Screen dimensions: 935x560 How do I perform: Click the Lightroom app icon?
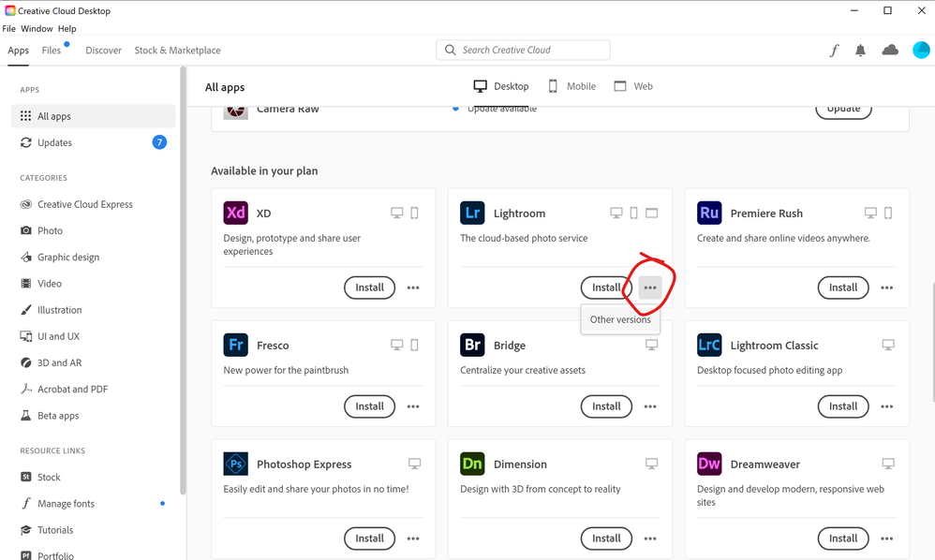coord(472,213)
